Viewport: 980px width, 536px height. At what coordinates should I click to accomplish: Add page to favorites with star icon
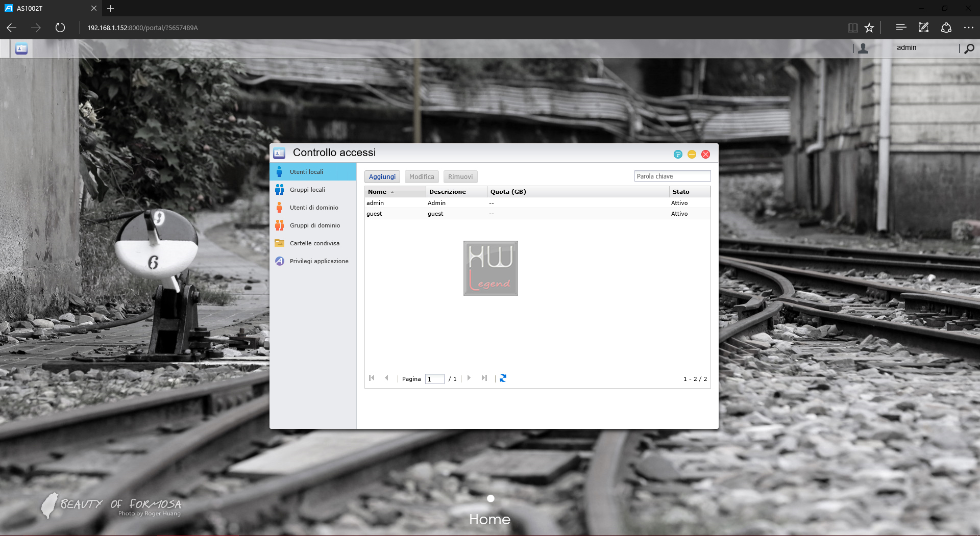point(869,28)
